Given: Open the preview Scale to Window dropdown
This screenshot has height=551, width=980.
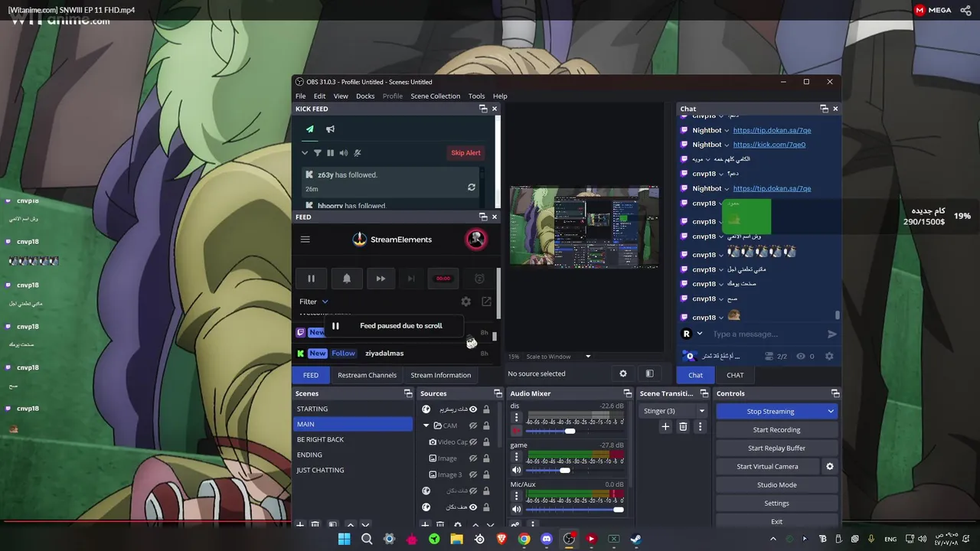Looking at the screenshot, I should (558, 357).
